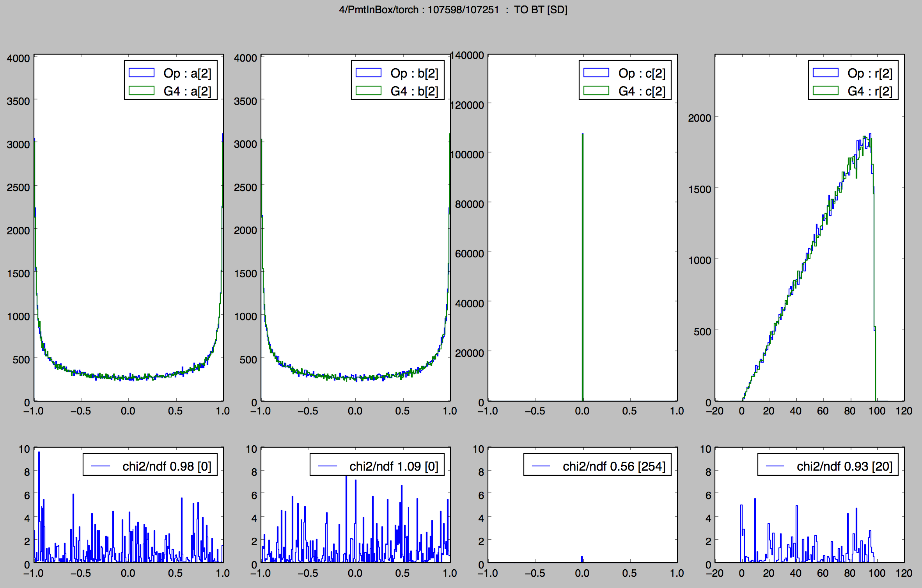This screenshot has width=922, height=588.
Task: Click the '20000' y-axis tick label
Action: [x=470, y=353]
